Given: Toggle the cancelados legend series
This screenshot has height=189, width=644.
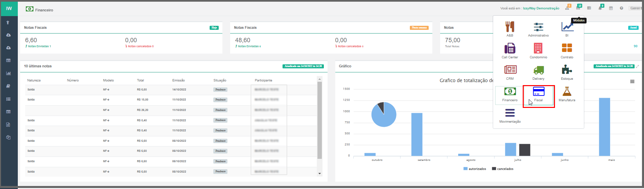Looking at the screenshot, I should 503,169.
